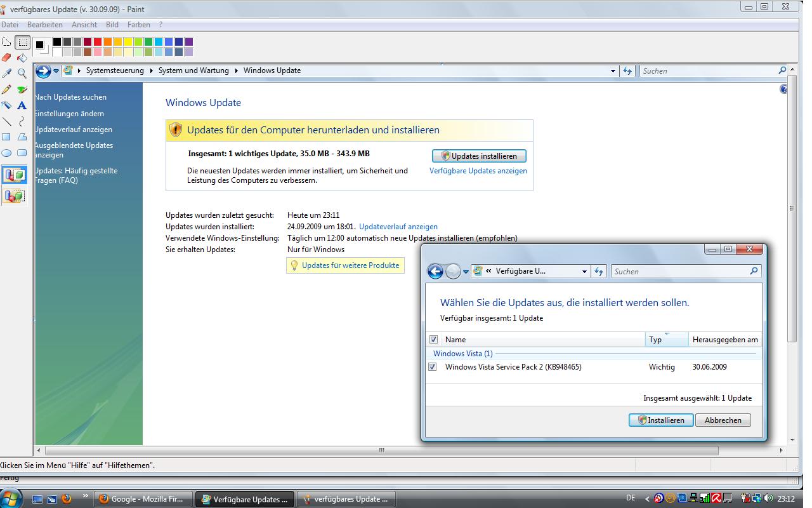Screen dimensions: 812x508
Task: Activate the Pick color eyedropper tool
Action: [6, 74]
